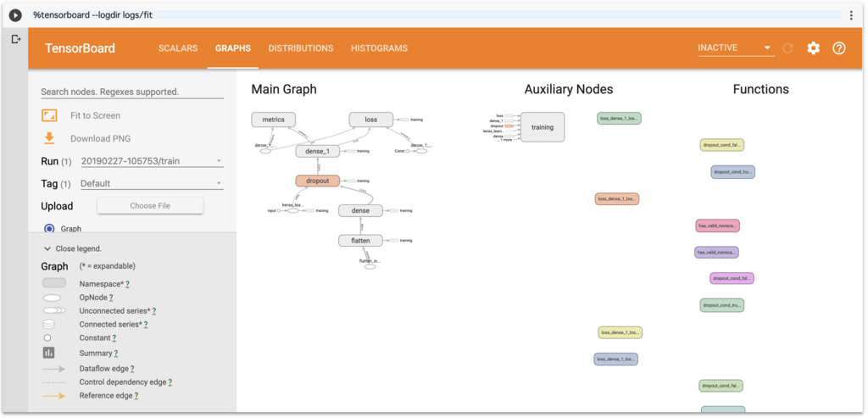This screenshot has width=868, height=418.
Task: Select the yellow dropout_cond_fal... function node
Action: [x=722, y=145]
